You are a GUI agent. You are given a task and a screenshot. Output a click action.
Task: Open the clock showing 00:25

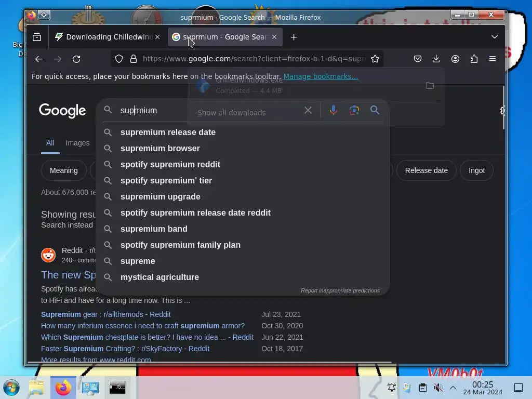click(x=483, y=388)
